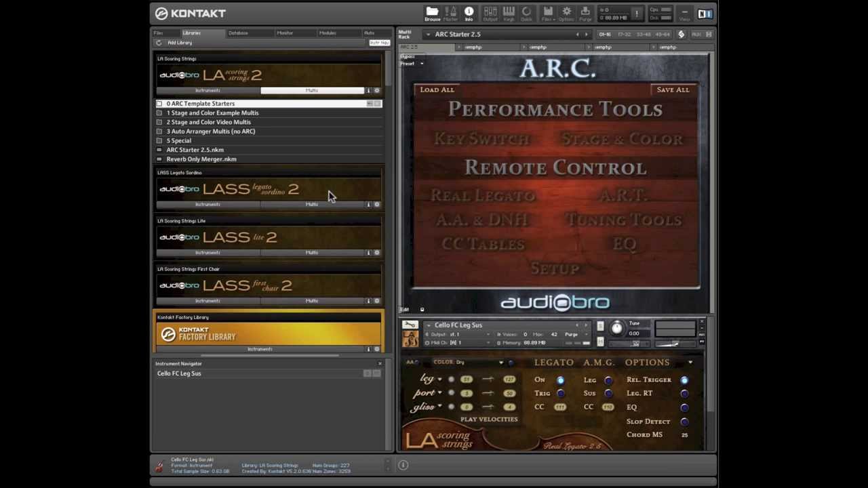This screenshot has width=868, height=488.
Task: Open the Master editor panel
Action: tap(450, 13)
